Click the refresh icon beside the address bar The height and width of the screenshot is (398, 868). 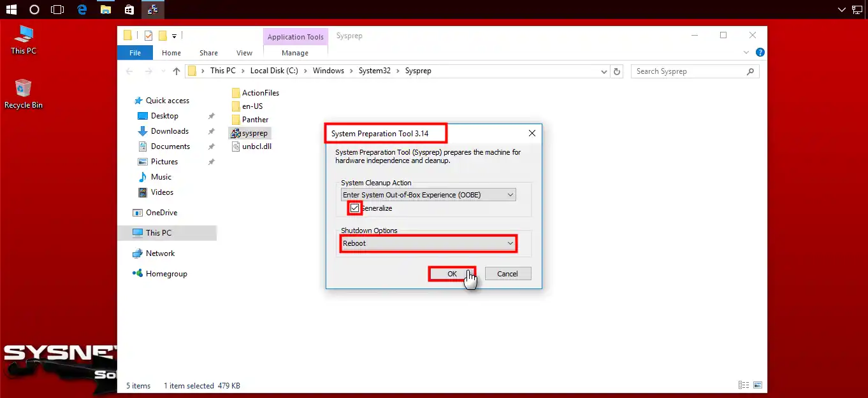coord(616,71)
